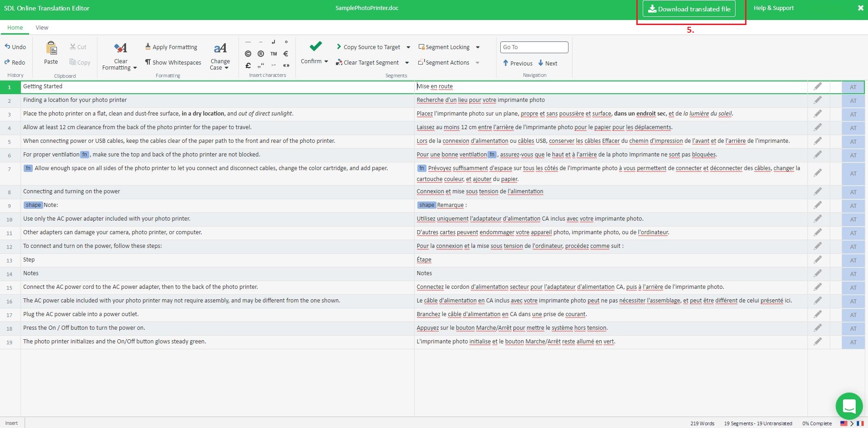Click the Cut scissors icon

[73, 47]
